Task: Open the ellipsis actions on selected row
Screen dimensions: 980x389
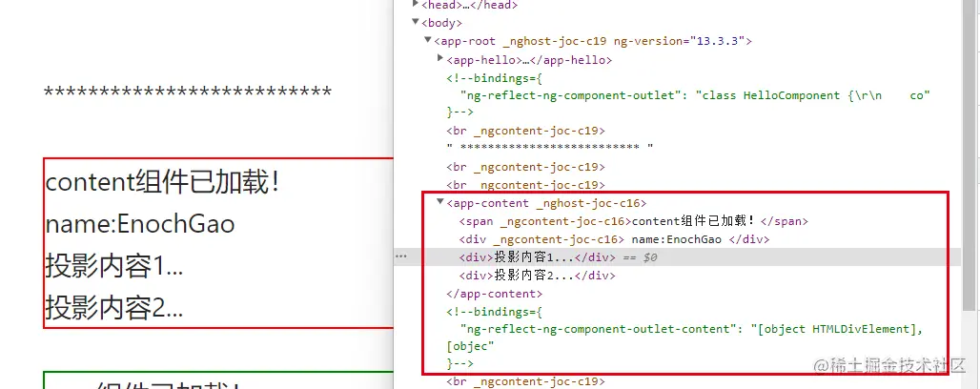Action: coord(401,257)
